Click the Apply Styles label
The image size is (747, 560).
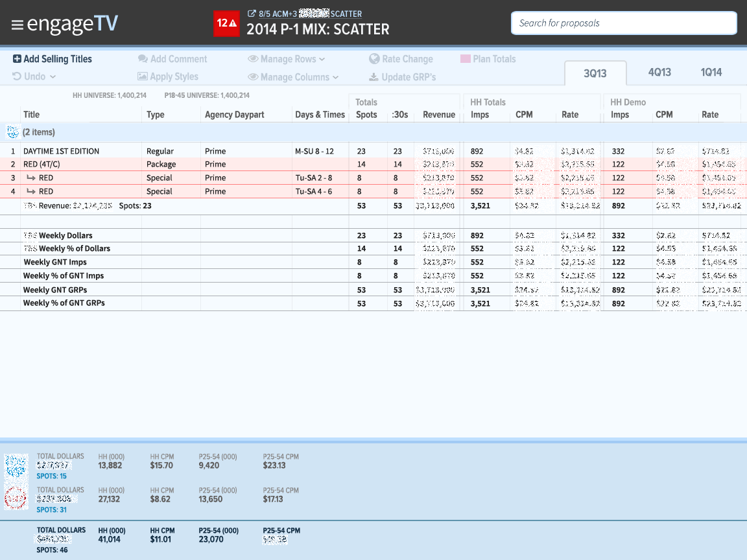[174, 76]
